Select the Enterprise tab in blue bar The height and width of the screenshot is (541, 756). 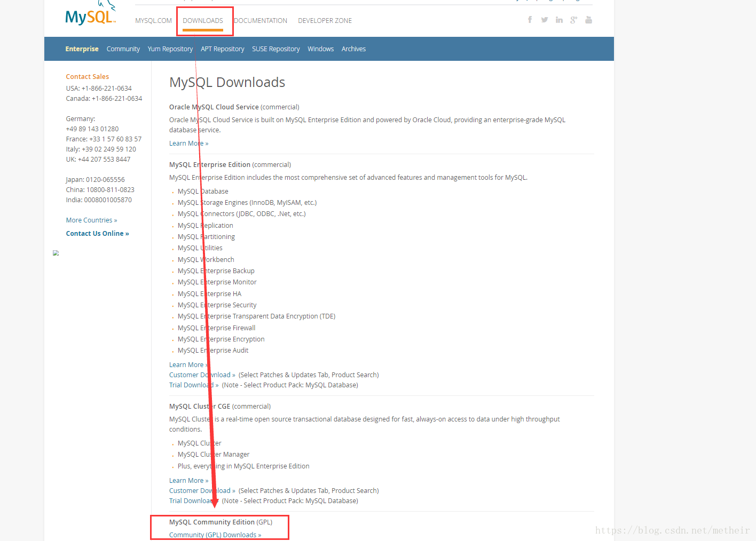coord(82,49)
